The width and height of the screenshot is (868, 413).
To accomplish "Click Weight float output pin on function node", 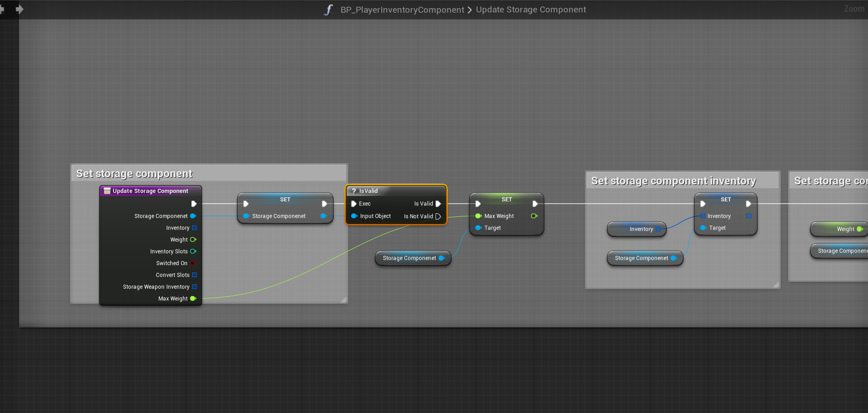I will point(193,240).
